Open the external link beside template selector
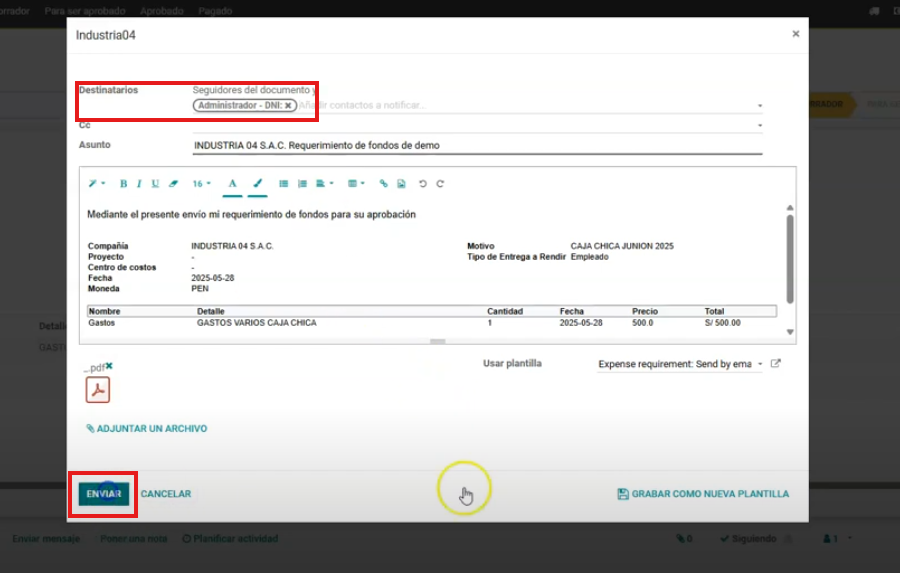Viewport: 900px width, 573px height. 775,364
